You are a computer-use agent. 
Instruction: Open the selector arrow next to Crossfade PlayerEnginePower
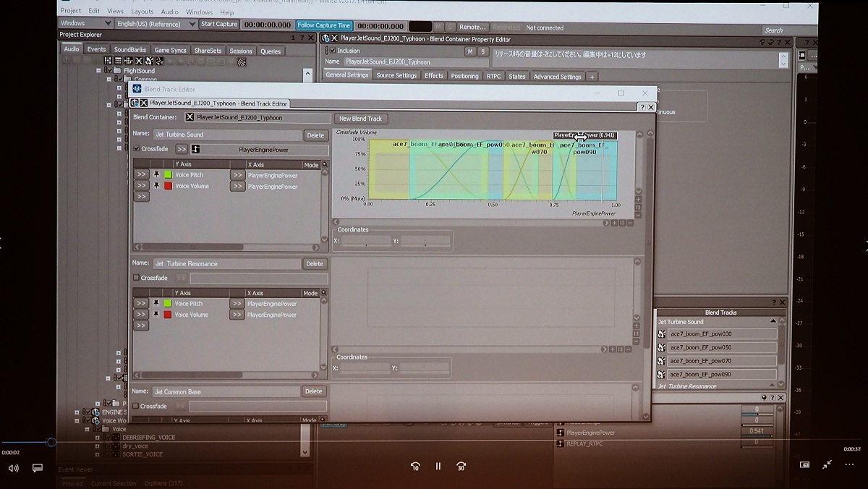[181, 150]
